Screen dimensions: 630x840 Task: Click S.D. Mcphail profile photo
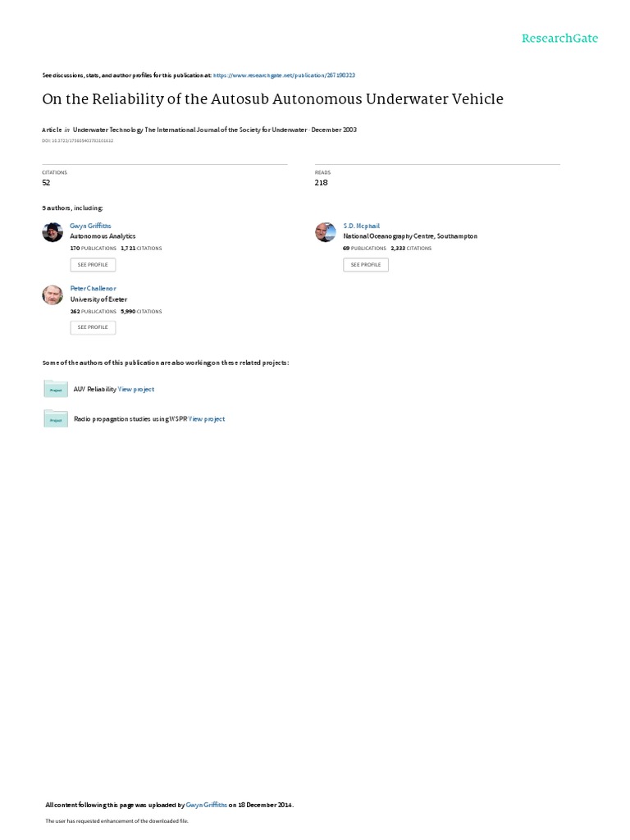325,232
